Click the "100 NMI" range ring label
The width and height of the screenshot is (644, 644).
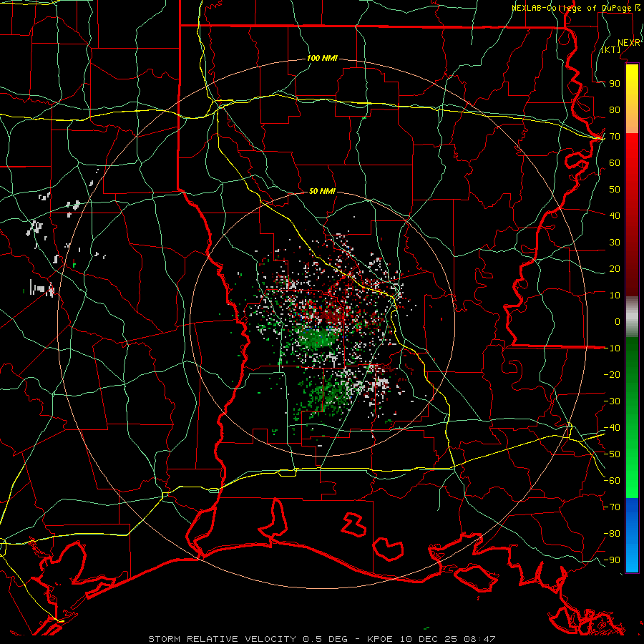point(322,59)
